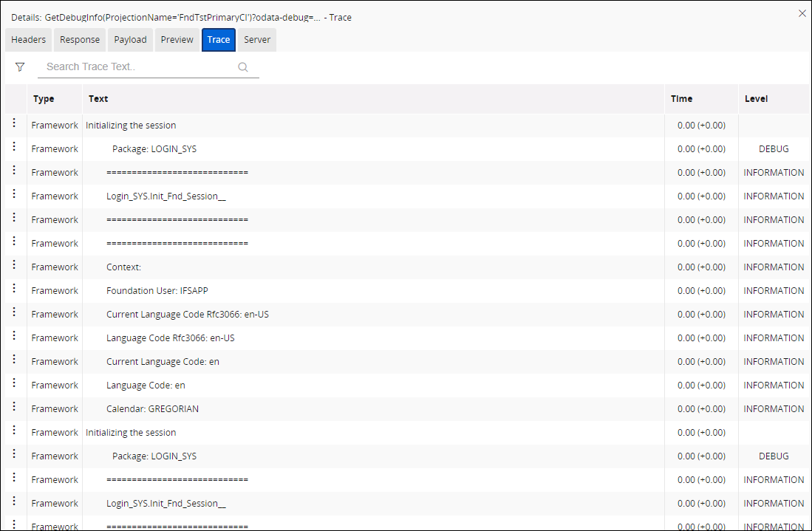Screen dimensions: 812x531
Task: Open row menu for Context: row
Action: 14,265
